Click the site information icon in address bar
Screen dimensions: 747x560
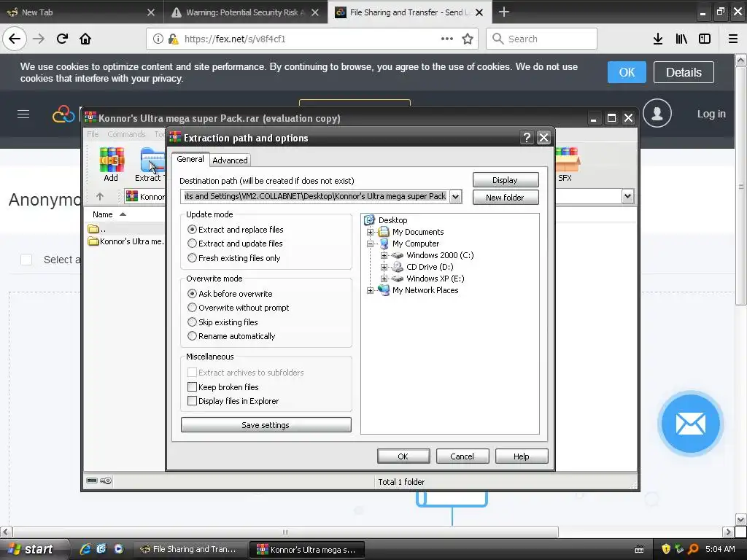(x=158, y=39)
